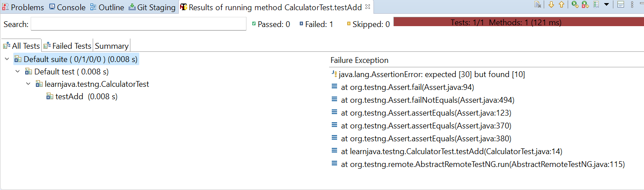The width and height of the screenshot is (644, 190).
Task: Click the panel layout icon in toolbar
Action: tap(620, 5)
